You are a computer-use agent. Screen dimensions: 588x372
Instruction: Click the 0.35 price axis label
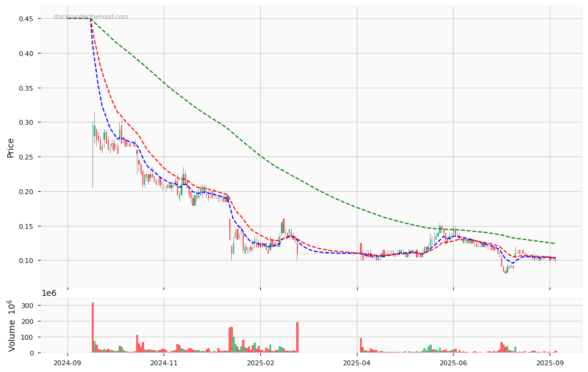click(x=26, y=88)
